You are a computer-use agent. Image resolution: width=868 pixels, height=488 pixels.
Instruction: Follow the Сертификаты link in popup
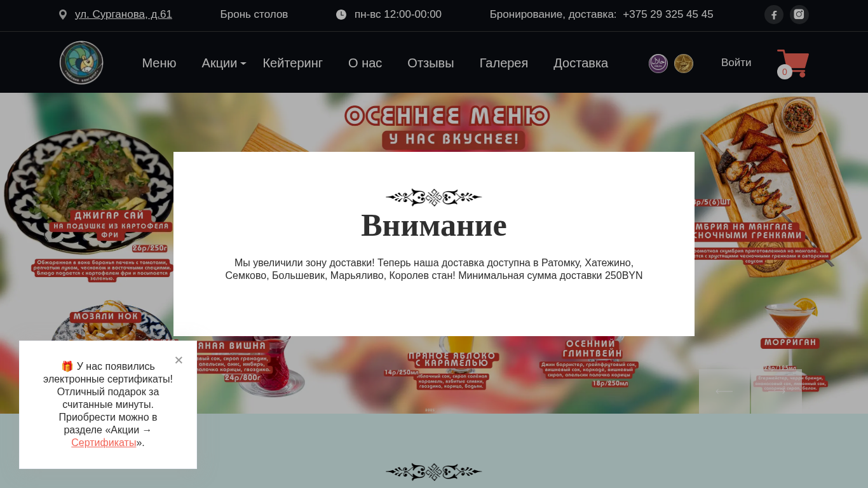tap(104, 443)
